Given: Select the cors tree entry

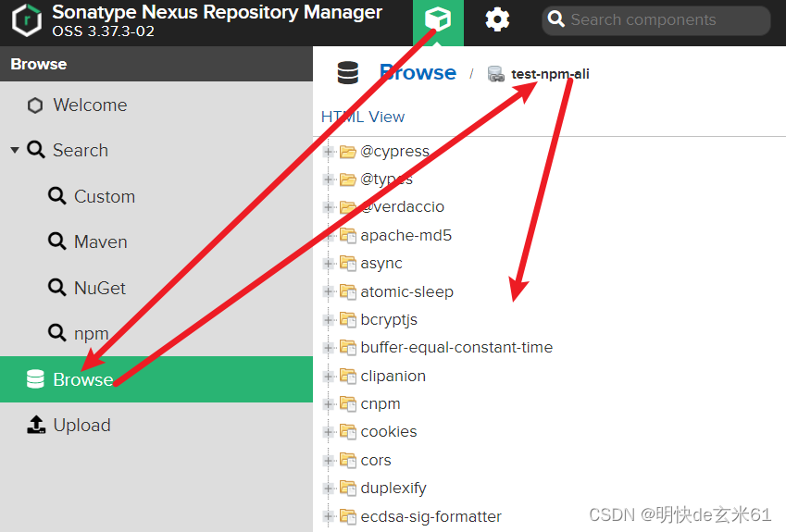Looking at the screenshot, I should [x=376, y=461].
